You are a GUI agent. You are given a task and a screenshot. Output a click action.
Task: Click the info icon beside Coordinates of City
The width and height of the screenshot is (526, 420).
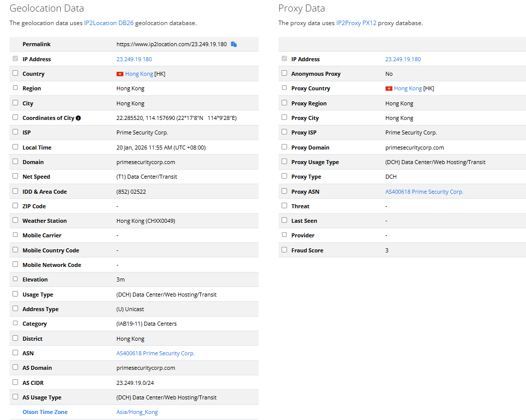(x=78, y=118)
